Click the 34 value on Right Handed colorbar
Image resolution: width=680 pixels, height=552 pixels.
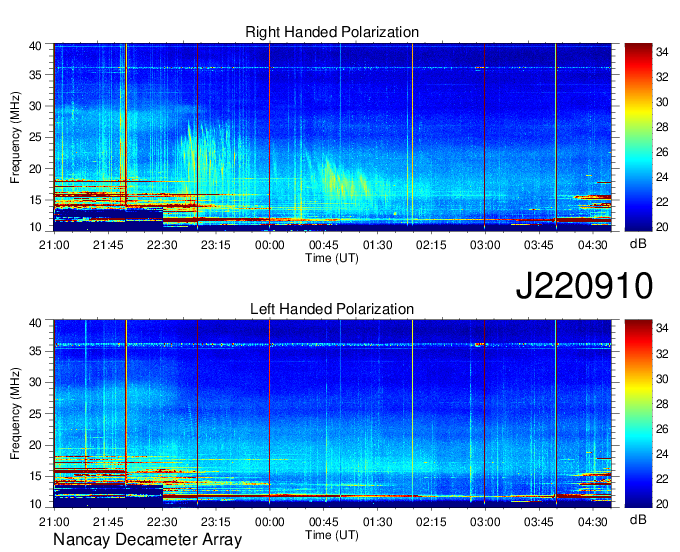pos(662,52)
